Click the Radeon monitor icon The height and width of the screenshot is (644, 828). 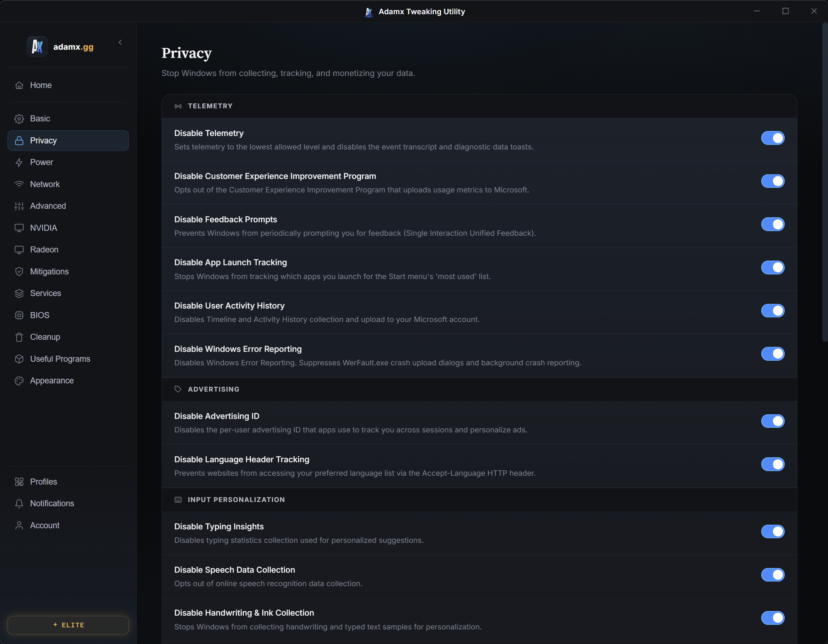(x=19, y=250)
